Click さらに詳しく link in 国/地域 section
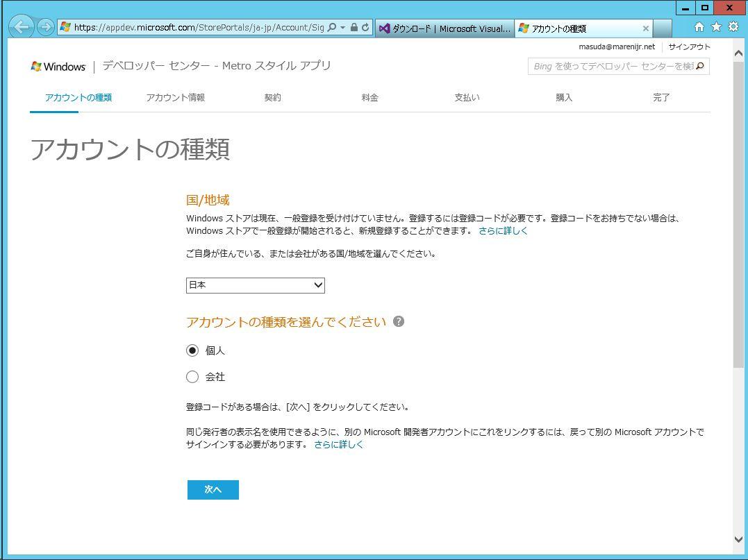The height and width of the screenshot is (560, 748). coord(503,231)
